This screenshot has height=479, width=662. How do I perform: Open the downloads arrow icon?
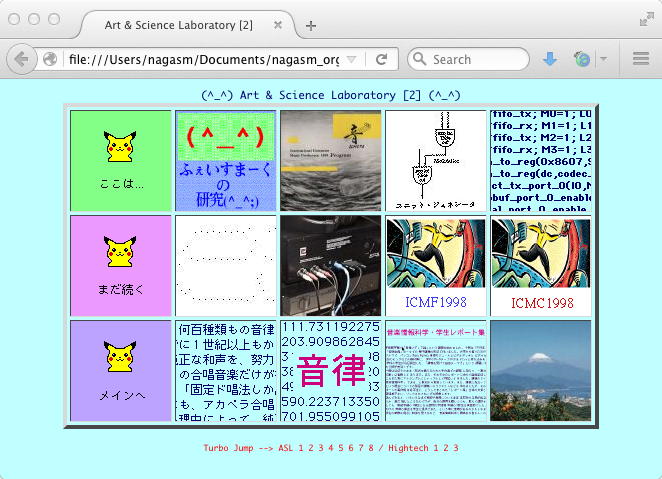pos(549,59)
